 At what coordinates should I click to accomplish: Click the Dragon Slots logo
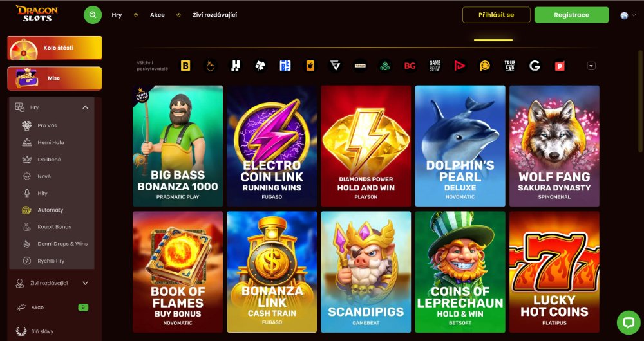coord(37,13)
